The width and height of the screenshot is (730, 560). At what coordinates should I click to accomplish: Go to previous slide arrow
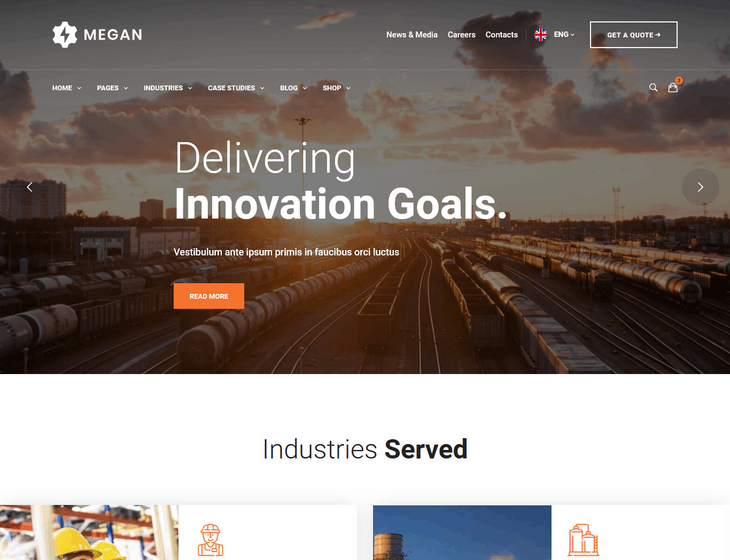click(29, 187)
